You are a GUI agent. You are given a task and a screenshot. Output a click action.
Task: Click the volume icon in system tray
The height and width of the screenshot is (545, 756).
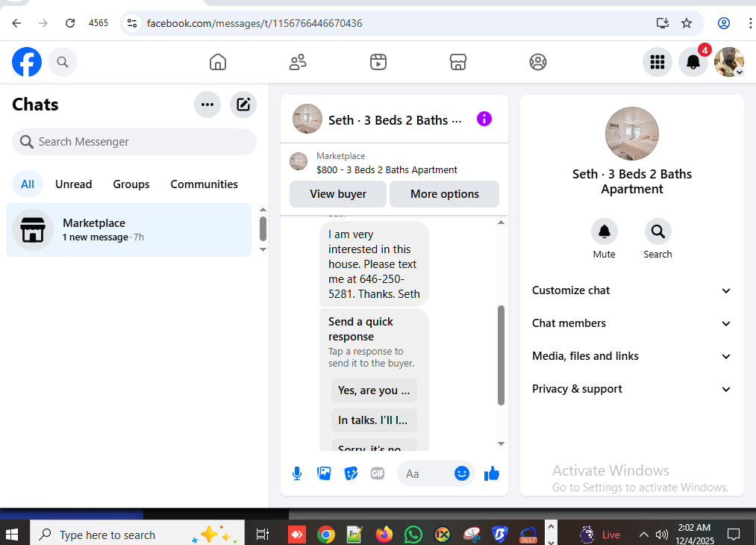662,535
